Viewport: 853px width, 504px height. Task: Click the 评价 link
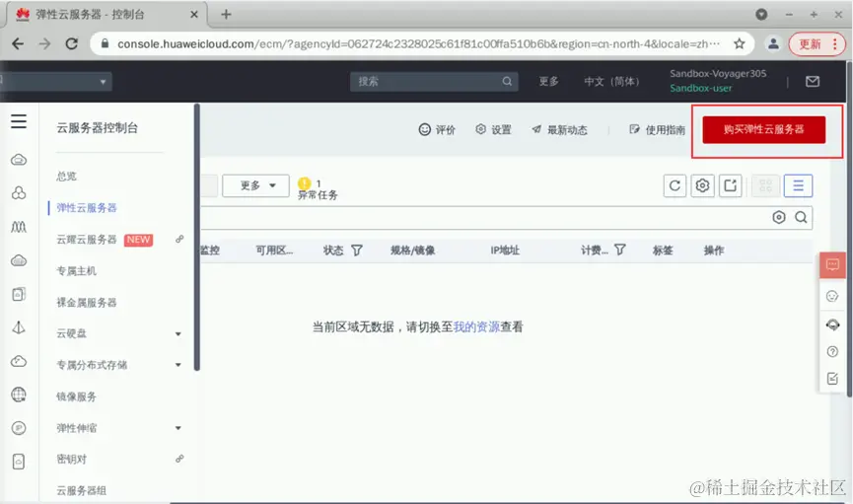(437, 129)
